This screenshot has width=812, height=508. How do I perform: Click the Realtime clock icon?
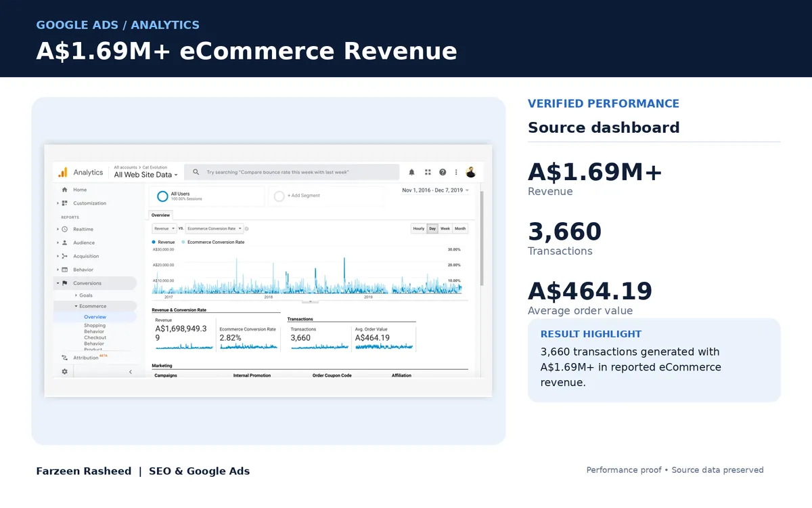coord(64,229)
